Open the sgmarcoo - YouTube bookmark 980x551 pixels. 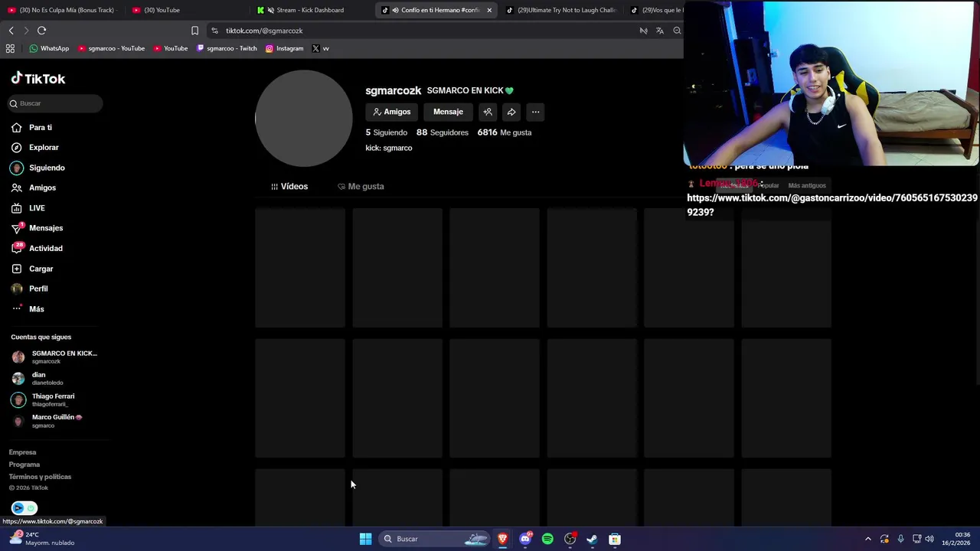point(111,48)
